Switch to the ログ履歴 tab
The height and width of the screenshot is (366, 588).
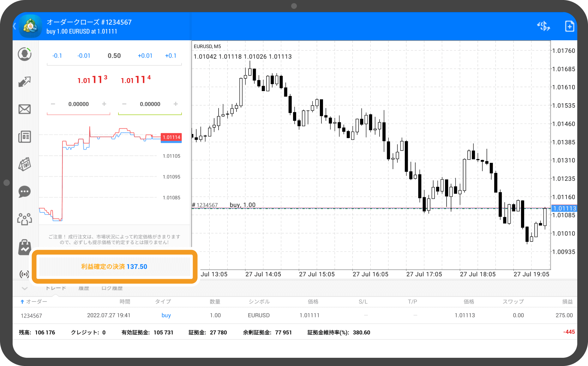click(112, 288)
